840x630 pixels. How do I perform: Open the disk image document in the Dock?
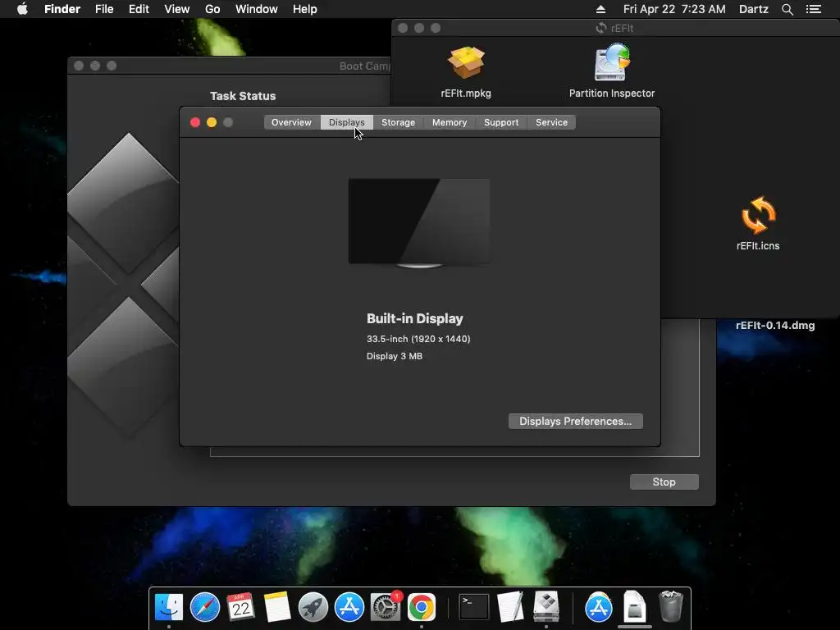tap(634, 608)
